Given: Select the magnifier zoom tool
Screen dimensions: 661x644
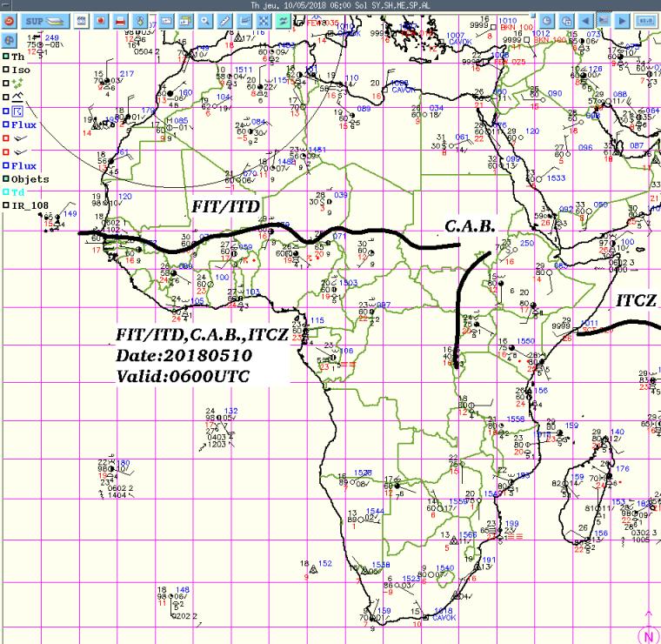Looking at the screenshot, I should tap(205, 19).
